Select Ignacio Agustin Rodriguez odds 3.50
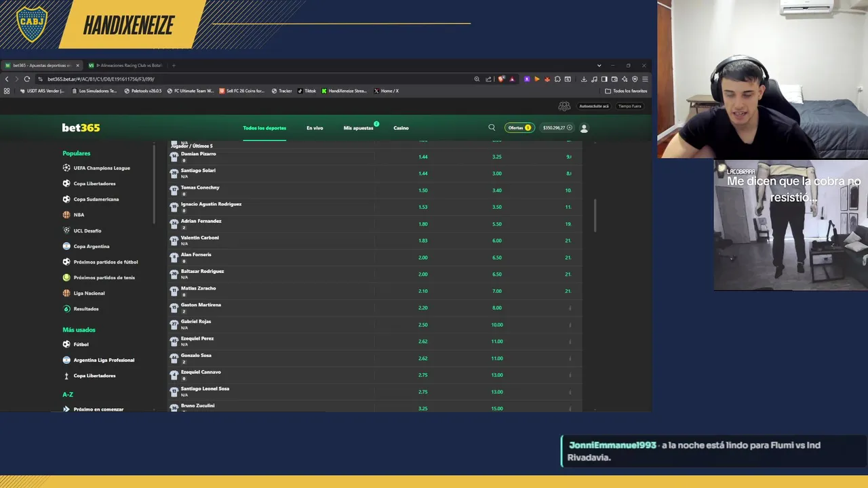 [497, 207]
